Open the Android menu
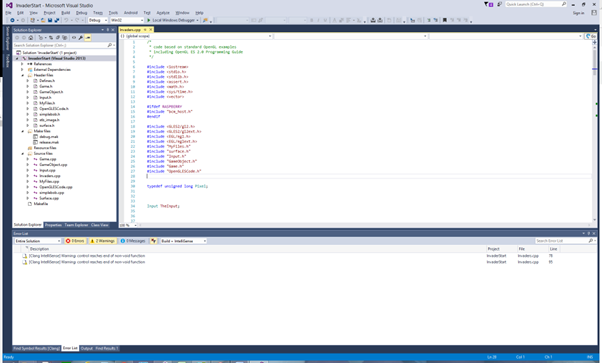Image resolution: width=602 pixels, height=363 pixels. click(x=131, y=13)
